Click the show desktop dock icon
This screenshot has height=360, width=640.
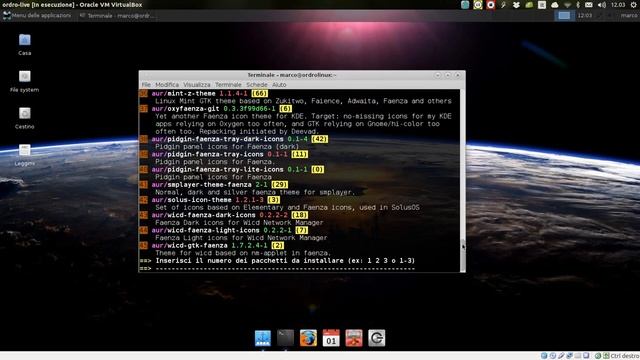click(x=262, y=338)
